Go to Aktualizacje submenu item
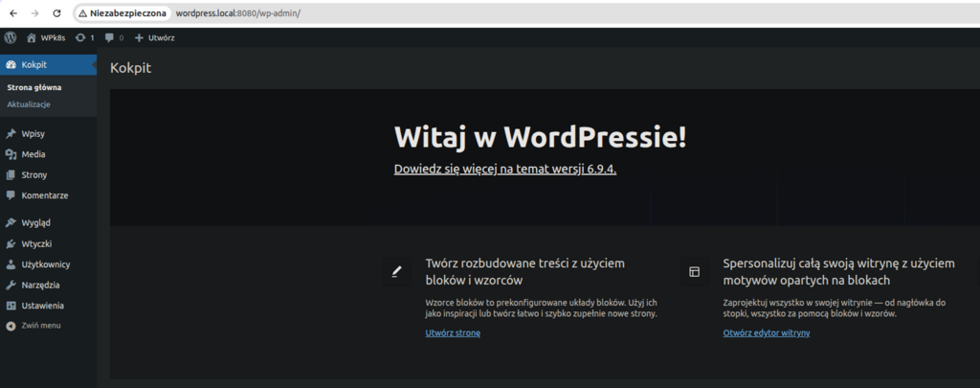 [29, 103]
